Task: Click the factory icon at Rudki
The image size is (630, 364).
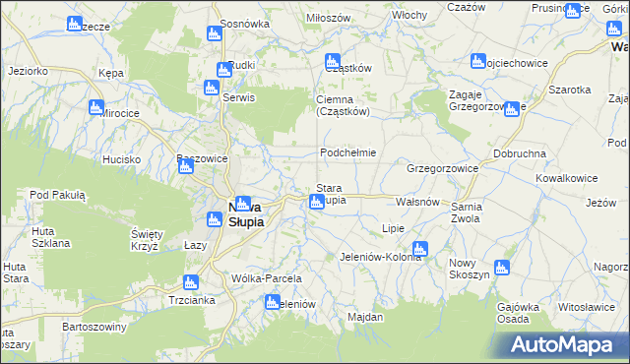Action: click(x=224, y=70)
